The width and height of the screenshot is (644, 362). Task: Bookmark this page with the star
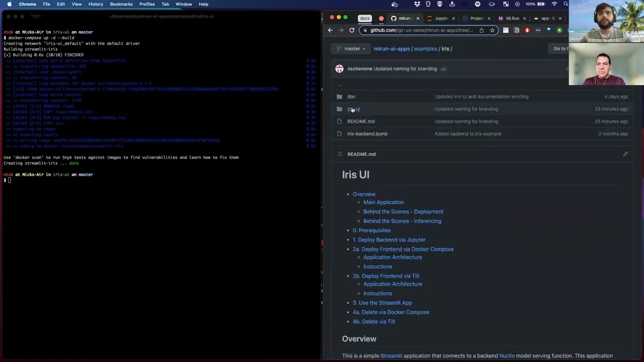pos(492,30)
